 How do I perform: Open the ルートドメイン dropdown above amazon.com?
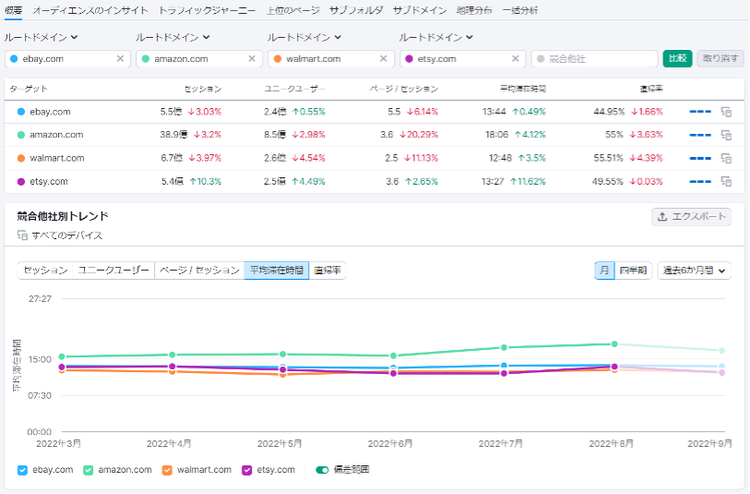click(173, 37)
